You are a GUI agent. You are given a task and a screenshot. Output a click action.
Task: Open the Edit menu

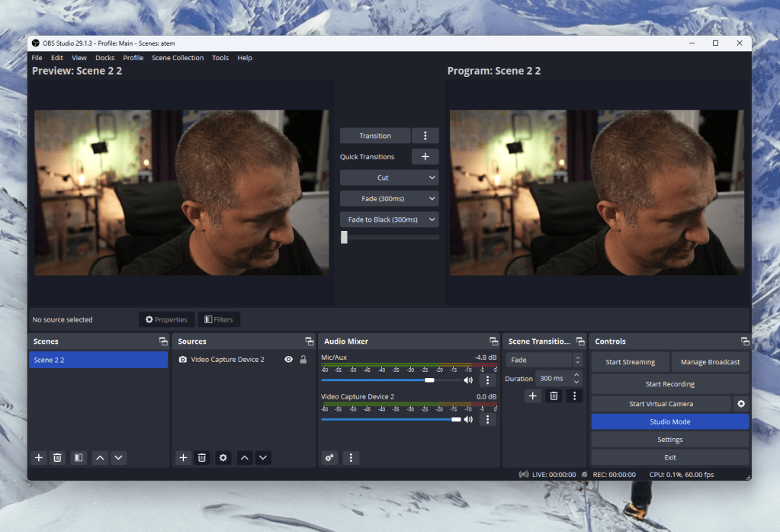pos(57,58)
